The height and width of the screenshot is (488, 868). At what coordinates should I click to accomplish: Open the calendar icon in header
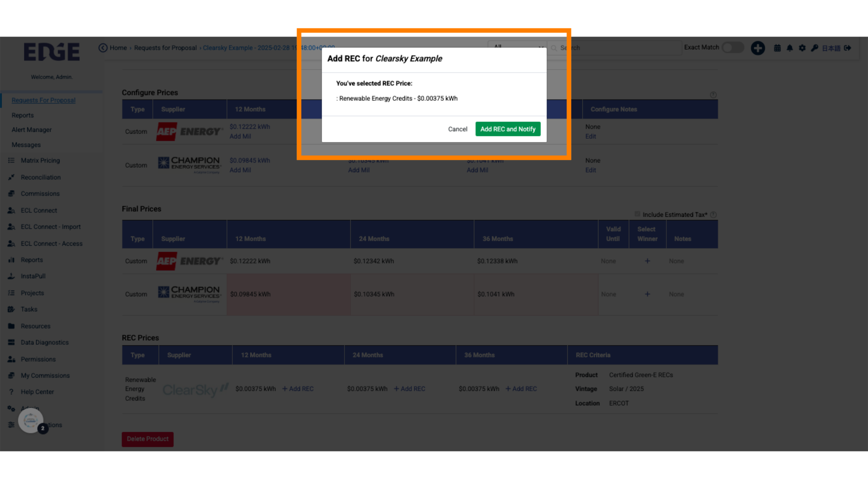pyautogui.click(x=777, y=48)
